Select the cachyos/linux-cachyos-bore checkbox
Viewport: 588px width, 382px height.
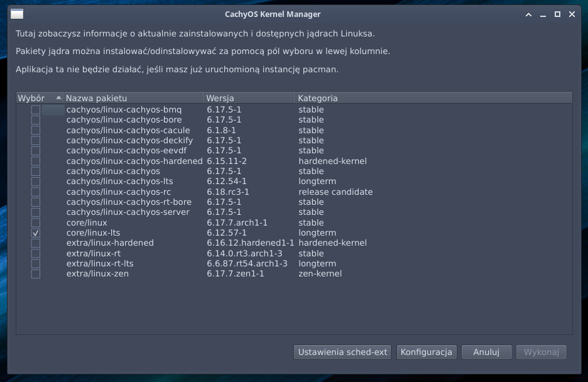36,120
